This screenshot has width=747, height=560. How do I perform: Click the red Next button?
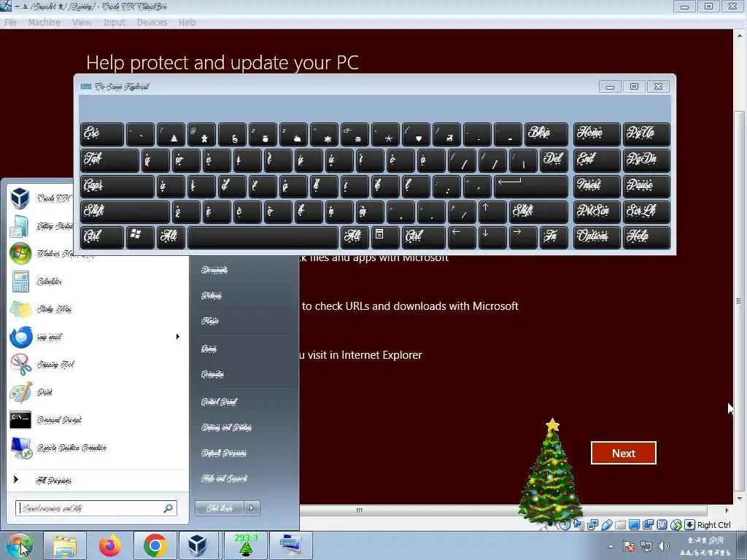[x=623, y=453]
